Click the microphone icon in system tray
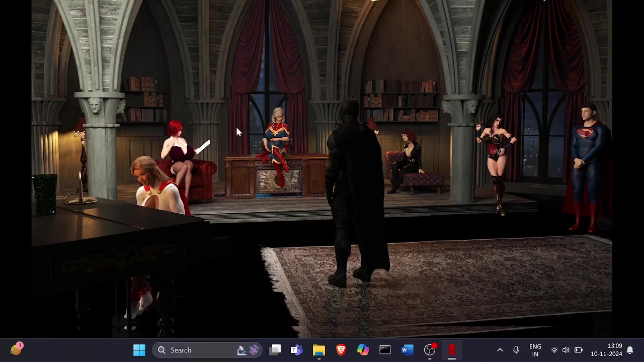The width and height of the screenshot is (644, 362). pyautogui.click(x=516, y=350)
